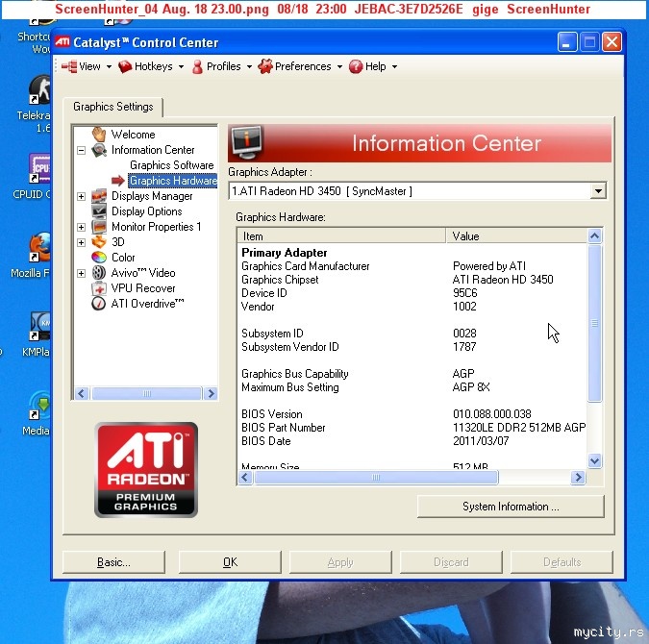The image size is (649, 644).
Task: Click the 3D cube icon
Action: tap(99, 241)
